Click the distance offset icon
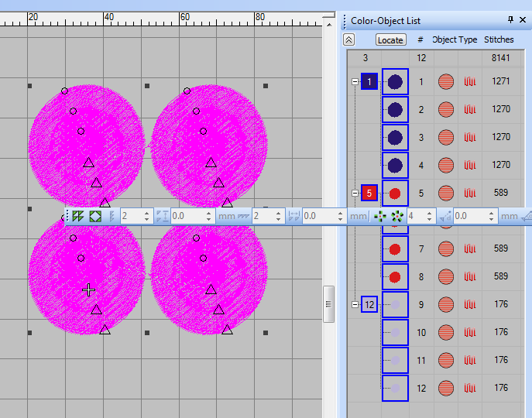532x418 pixels. [445, 216]
